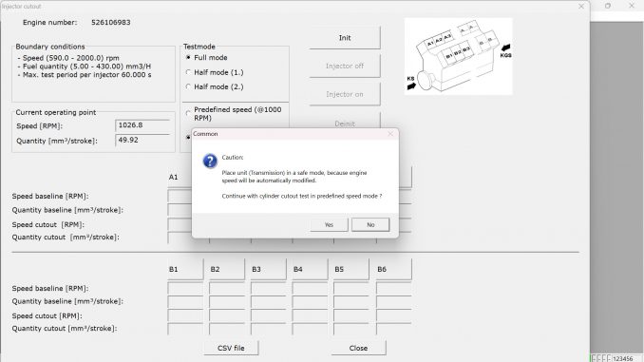The width and height of the screenshot is (644, 362).
Task: Select the B1 cylinder button
Action: pyautogui.click(x=185, y=269)
